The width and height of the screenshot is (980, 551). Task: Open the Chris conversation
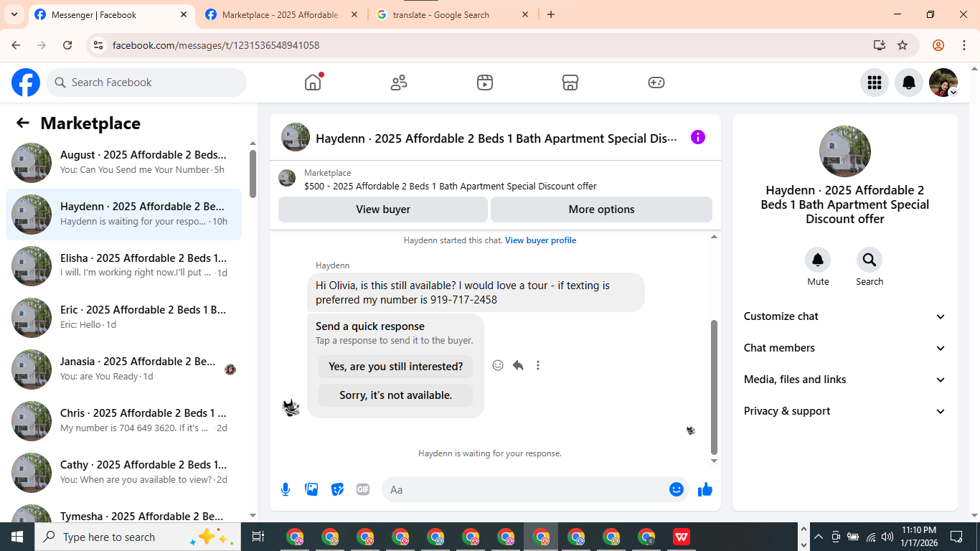[123, 421]
